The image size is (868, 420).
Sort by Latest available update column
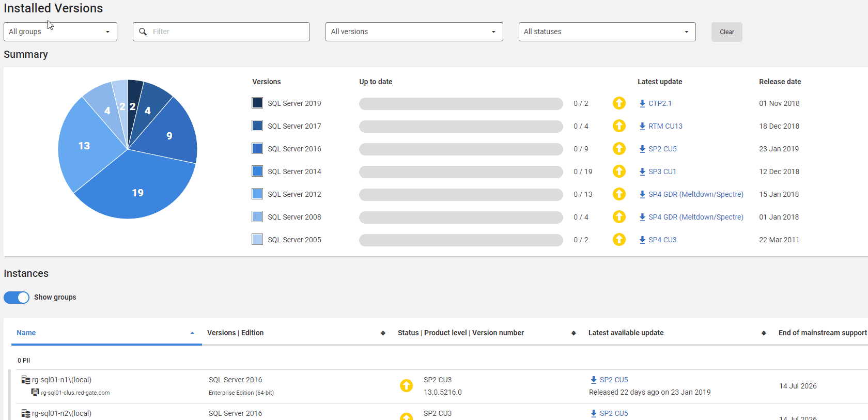626,333
